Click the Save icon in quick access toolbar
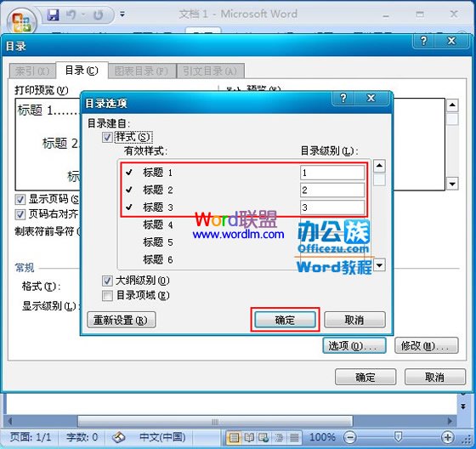Viewport: 476px width, 449px height. (53, 14)
